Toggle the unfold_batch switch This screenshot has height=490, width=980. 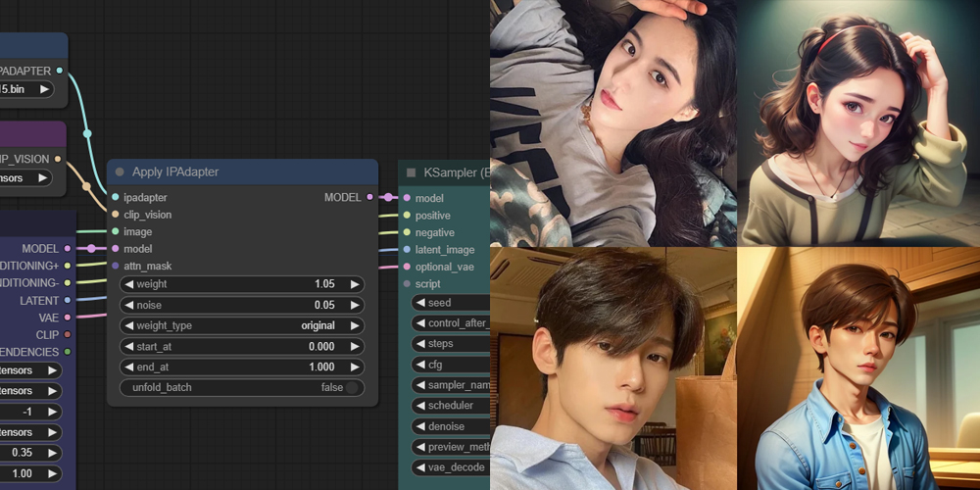pyautogui.click(x=352, y=387)
